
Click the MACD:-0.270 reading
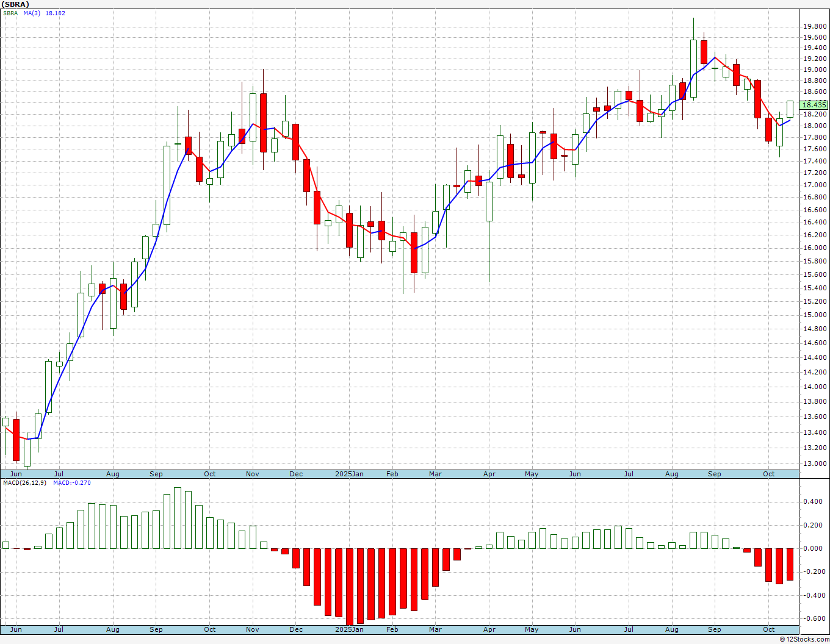71,483
